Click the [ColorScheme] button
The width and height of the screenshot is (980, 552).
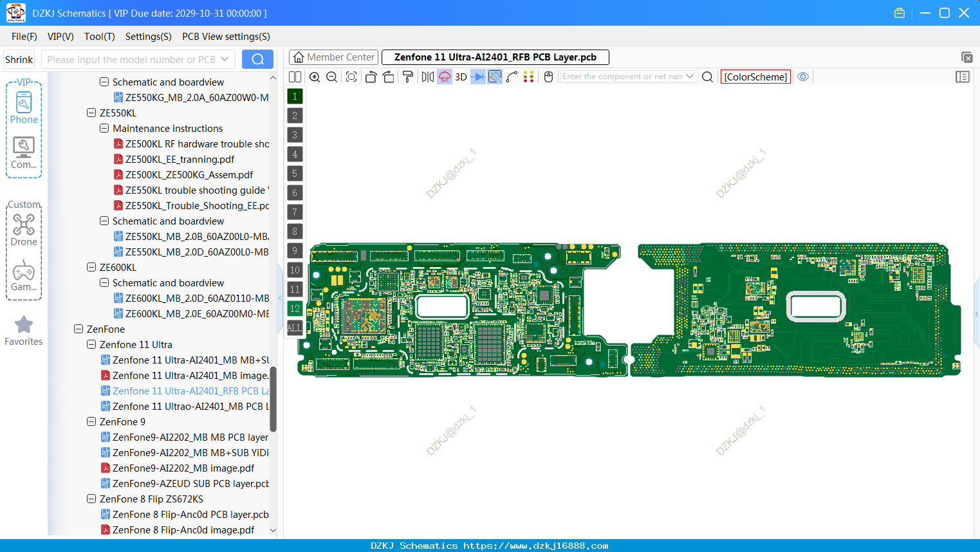coord(755,77)
